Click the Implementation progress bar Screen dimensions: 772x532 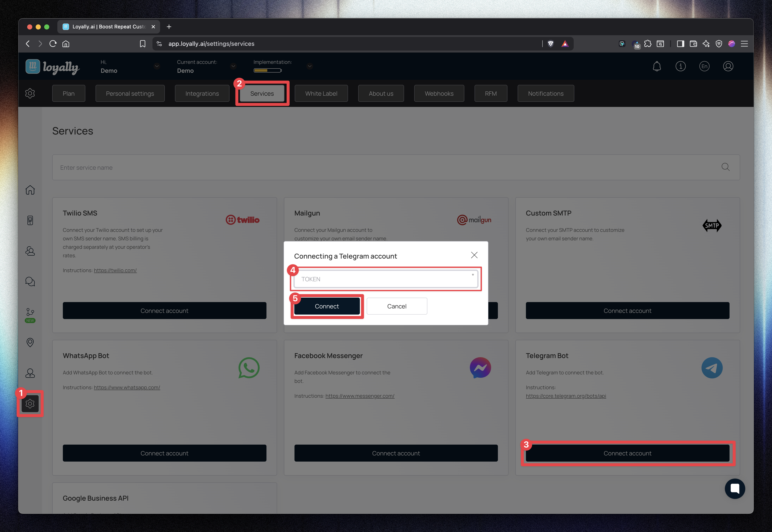267,70
